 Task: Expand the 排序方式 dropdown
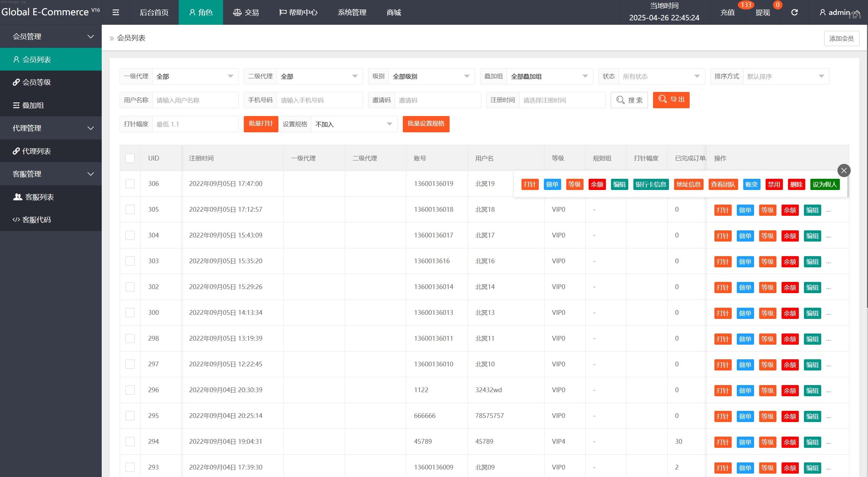point(786,76)
